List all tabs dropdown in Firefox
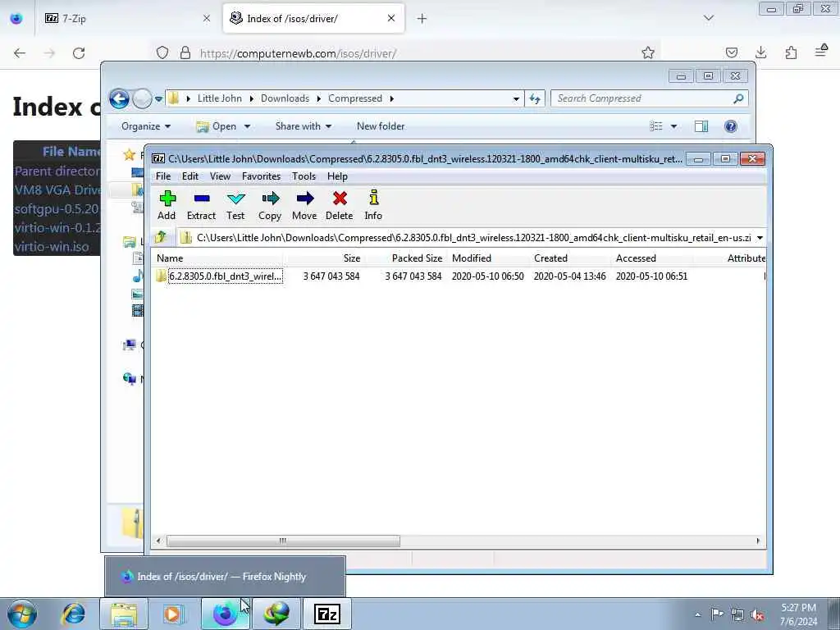This screenshot has height=630, width=840. click(709, 18)
